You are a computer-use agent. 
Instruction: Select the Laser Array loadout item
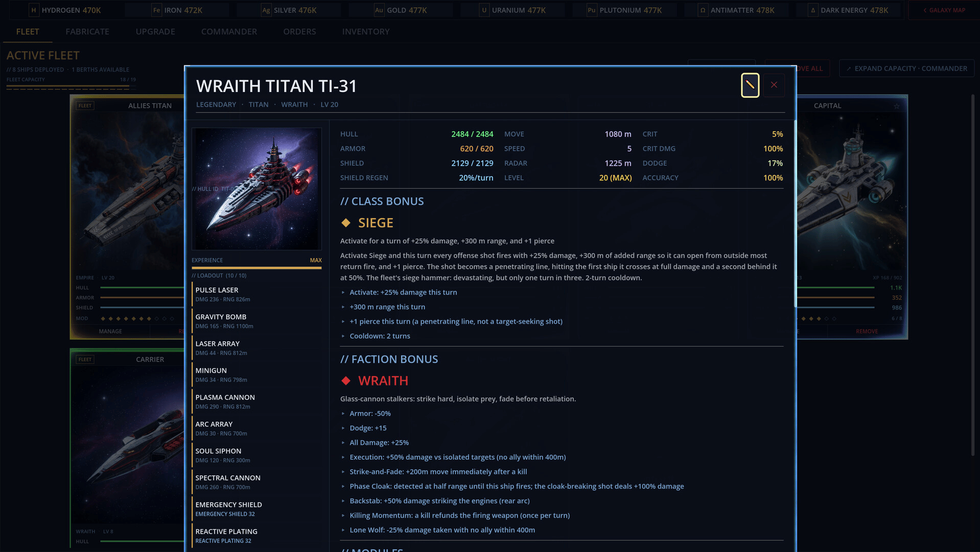tap(256, 348)
